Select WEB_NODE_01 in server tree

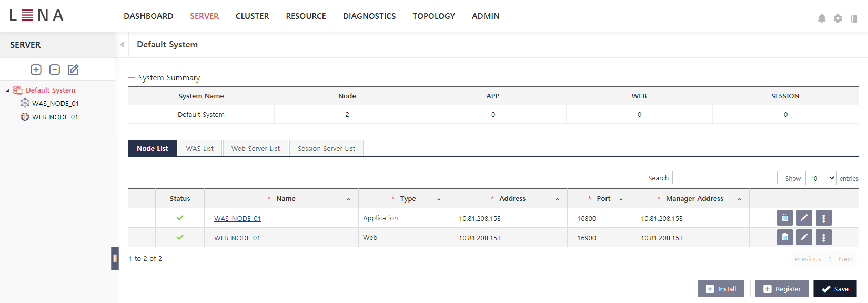(55, 117)
